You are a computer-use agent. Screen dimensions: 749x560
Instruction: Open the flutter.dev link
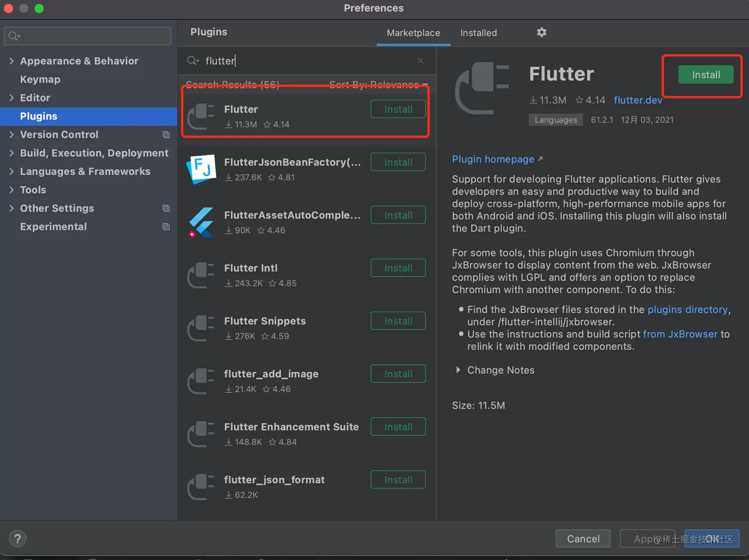[x=638, y=100]
